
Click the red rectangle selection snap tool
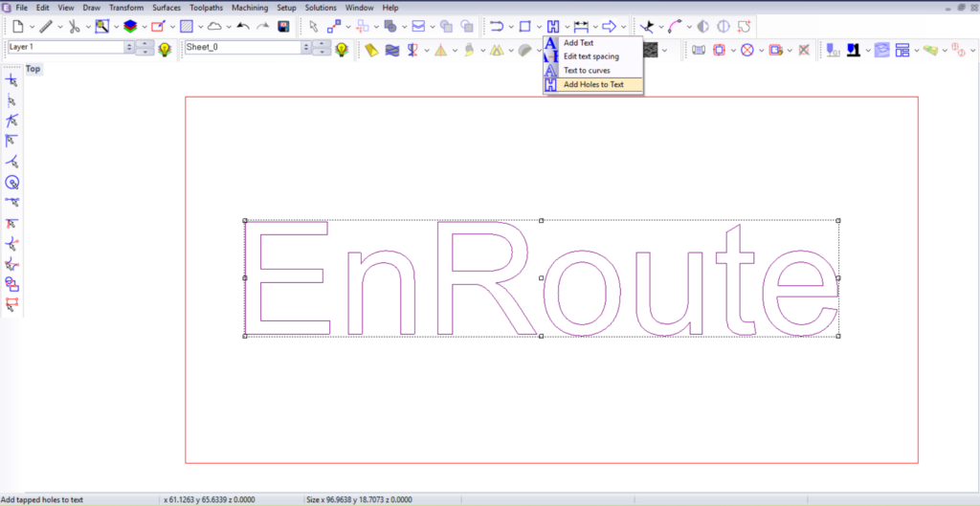(11, 305)
